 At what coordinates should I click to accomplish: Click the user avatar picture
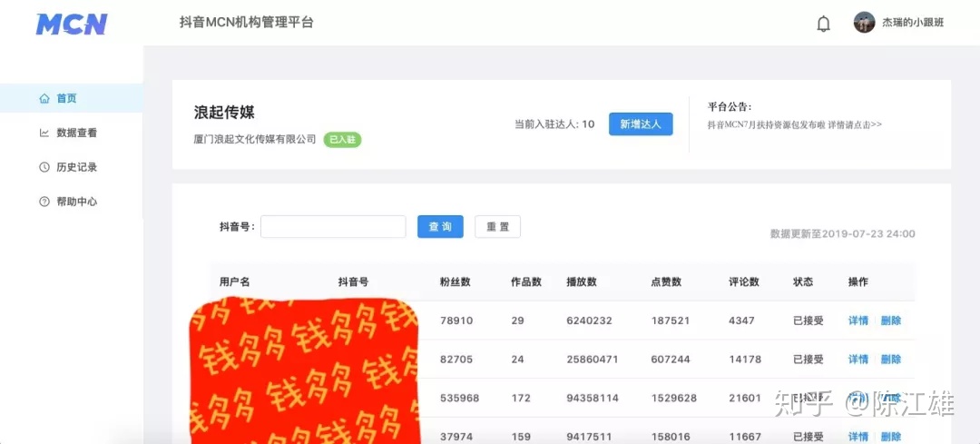[x=864, y=23]
